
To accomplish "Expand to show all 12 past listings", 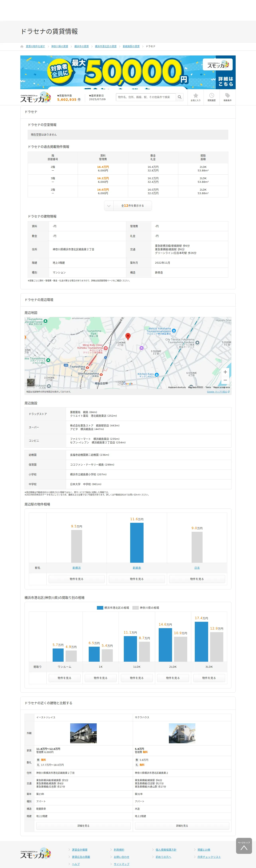I will click(128, 206).
